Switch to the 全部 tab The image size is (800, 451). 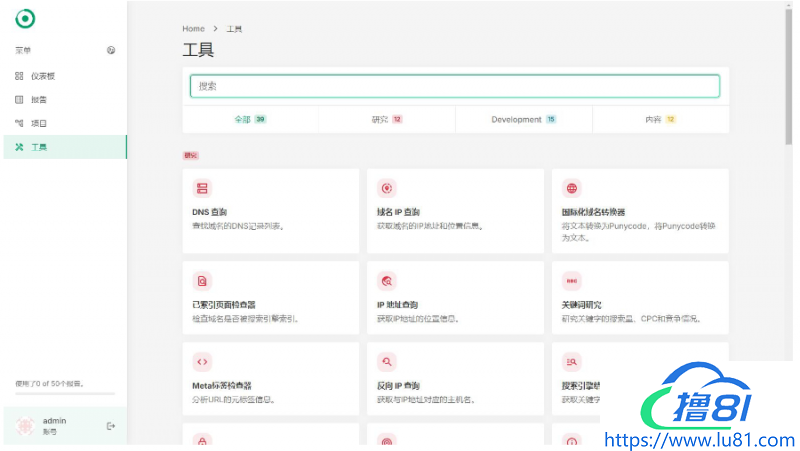tap(250, 119)
